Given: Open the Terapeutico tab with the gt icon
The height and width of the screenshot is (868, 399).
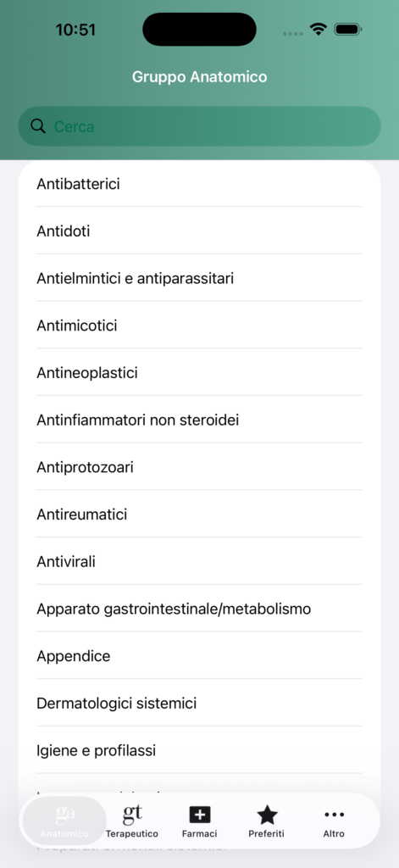Looking at the screenshot, I should pos(132,814).
